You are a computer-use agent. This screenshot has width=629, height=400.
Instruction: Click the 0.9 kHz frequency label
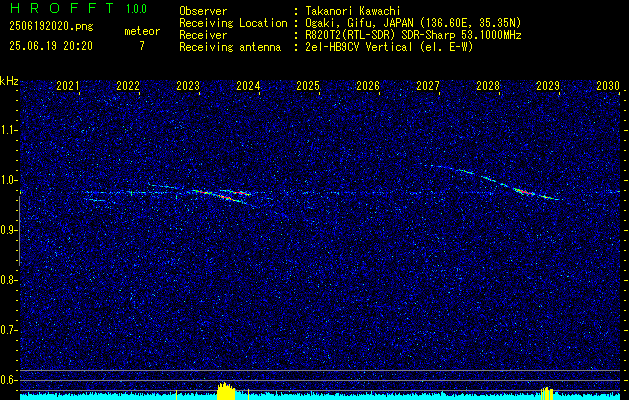tap(9, 230)
